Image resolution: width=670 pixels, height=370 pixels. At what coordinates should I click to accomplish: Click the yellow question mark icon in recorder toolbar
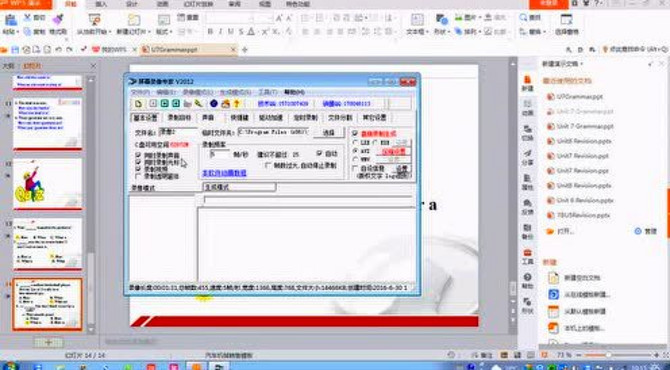(x=236, y=103)
